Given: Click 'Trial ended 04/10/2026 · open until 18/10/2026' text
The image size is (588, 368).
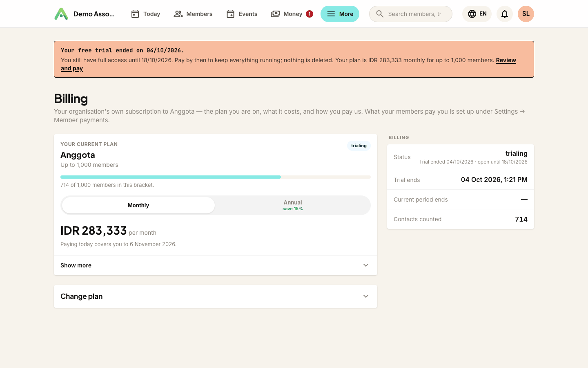Looking at the screenshot, I should (x=473, y=162).
